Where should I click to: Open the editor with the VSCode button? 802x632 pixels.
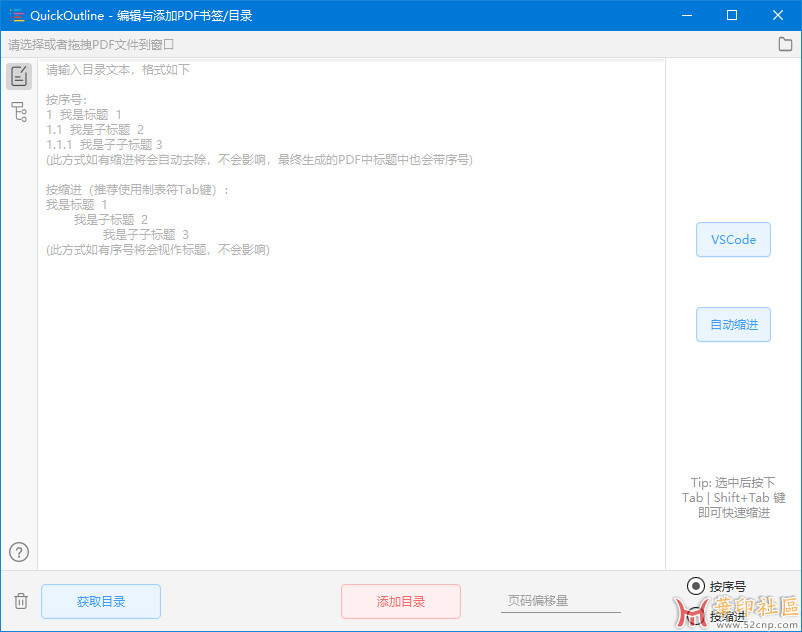[733, 240]
